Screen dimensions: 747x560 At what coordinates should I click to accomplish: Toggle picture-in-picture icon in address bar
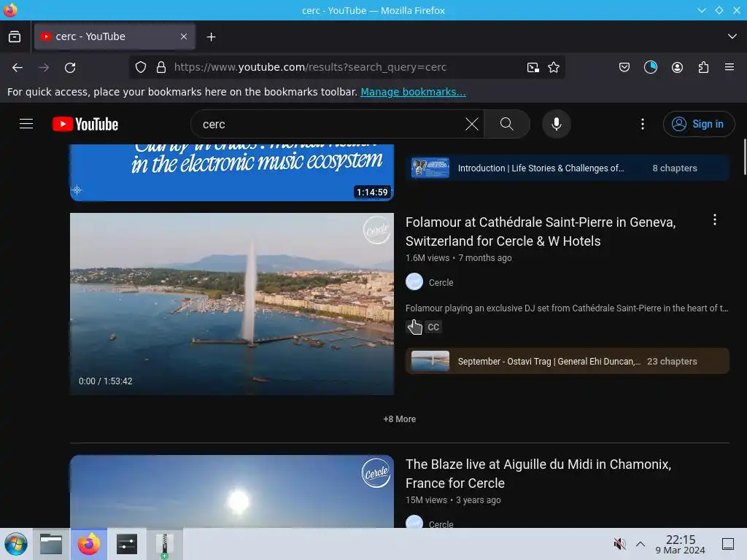pos(533,68)
